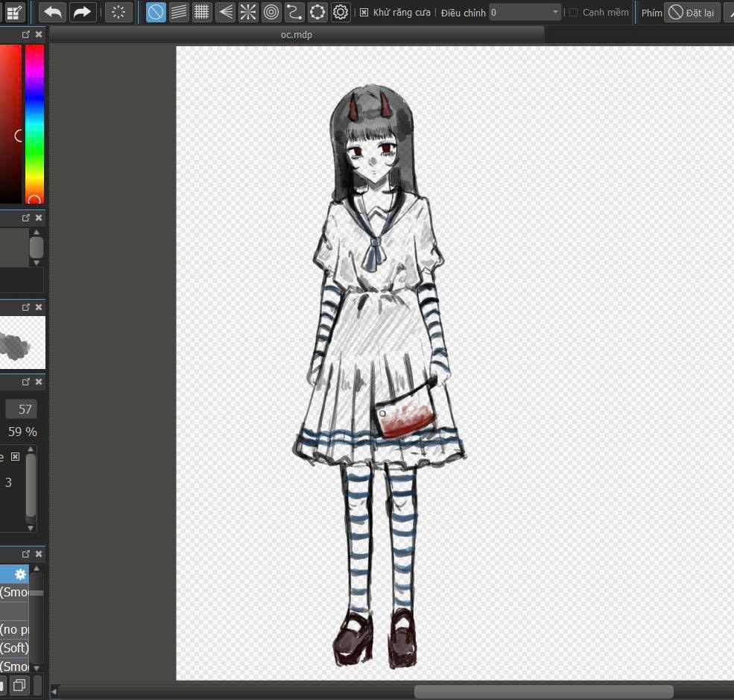The width and height of the screenshot is (734, 700).
Task: Click the brush stroke preview thumbnail
Action: (x=22, y=343)
